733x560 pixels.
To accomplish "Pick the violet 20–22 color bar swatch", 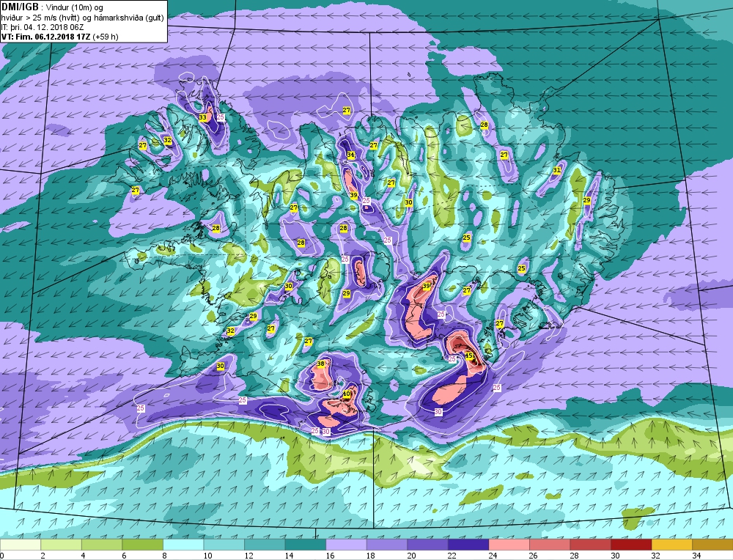I will click(427, 545).
